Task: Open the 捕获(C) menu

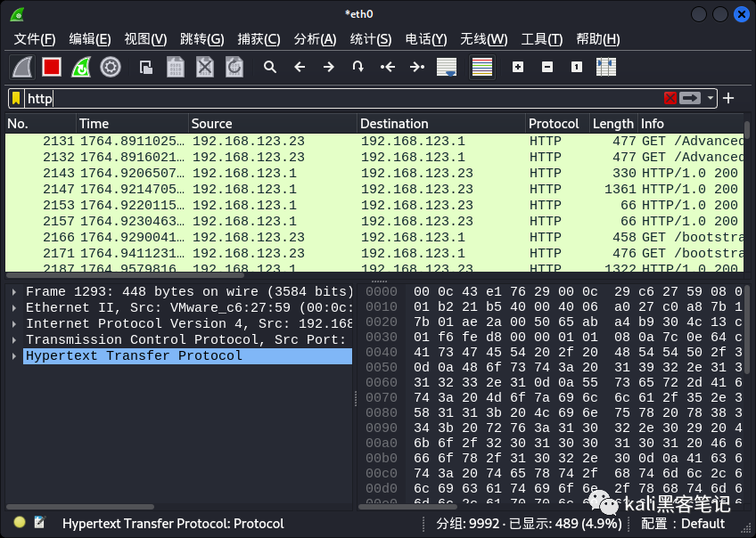Action: tap(259, 39)
